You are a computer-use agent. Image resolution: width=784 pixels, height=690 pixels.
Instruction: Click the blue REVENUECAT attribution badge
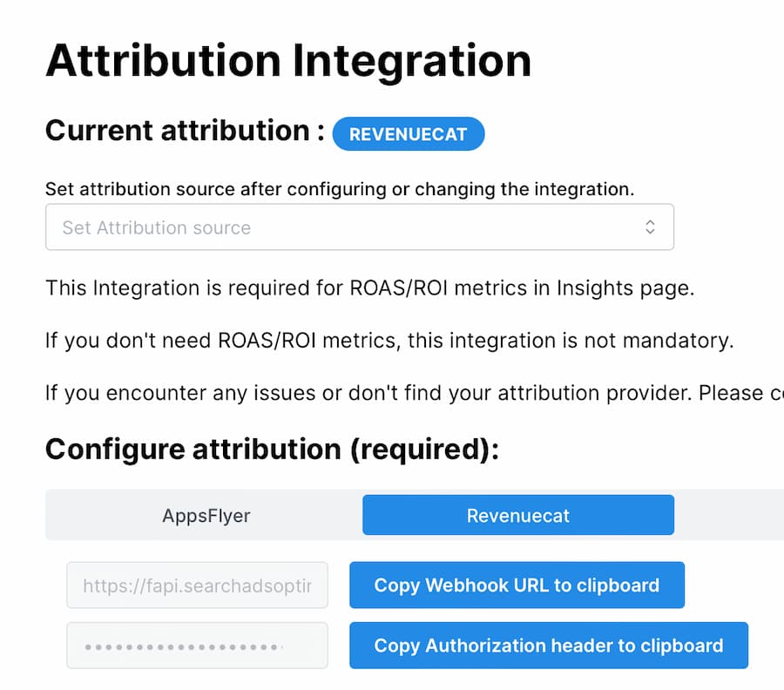(408, 134)
